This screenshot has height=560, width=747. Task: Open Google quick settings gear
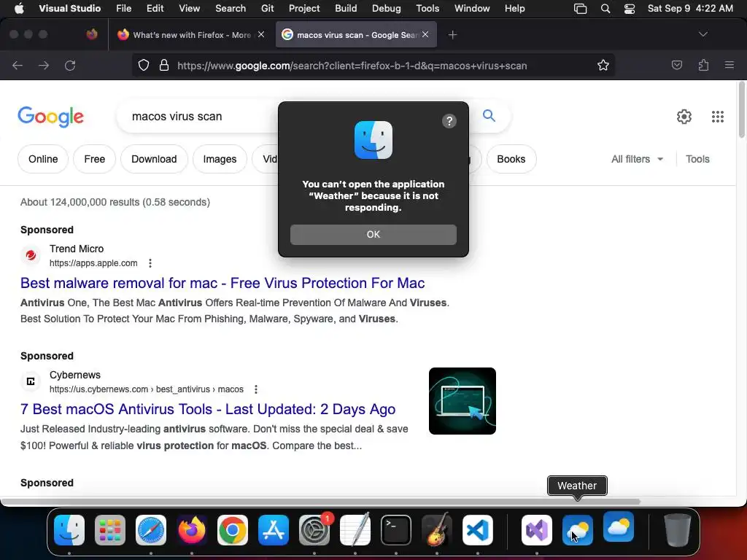[684, 117]
